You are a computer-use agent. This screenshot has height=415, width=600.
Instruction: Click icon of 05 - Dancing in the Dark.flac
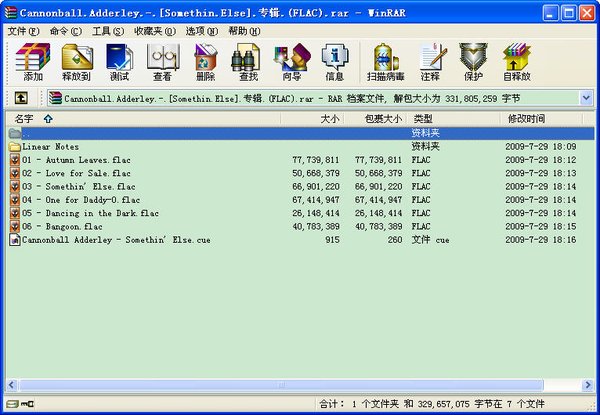click(x=15, y=213)
